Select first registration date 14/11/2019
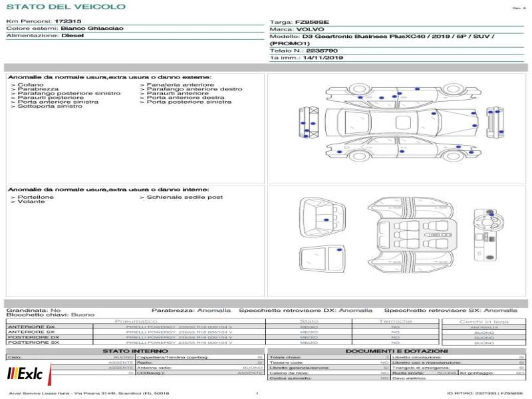Screen dimensions: 532x399 coord(323,58)
